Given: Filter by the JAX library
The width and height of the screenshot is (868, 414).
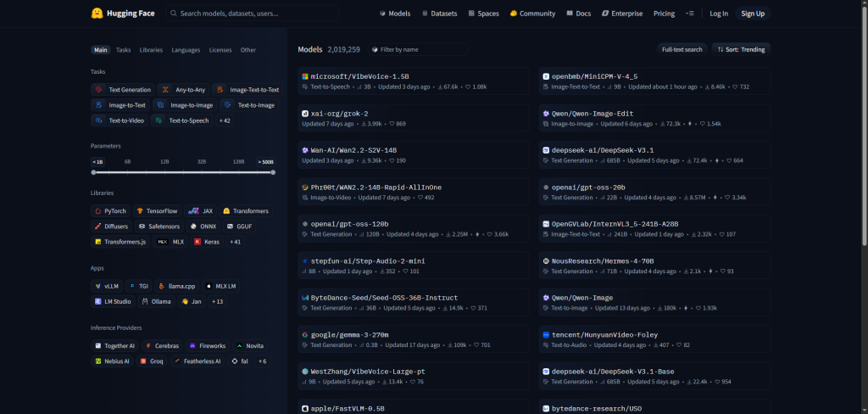Looking at the screenshot, I should [x=200, y=211].
